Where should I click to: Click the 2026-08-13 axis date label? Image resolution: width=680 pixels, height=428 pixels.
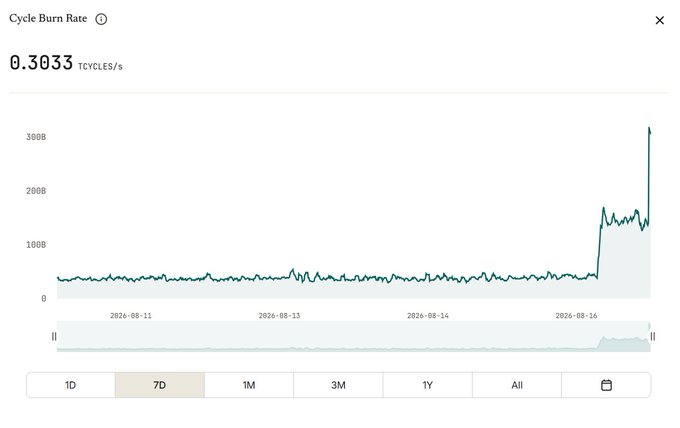[279, 316]
